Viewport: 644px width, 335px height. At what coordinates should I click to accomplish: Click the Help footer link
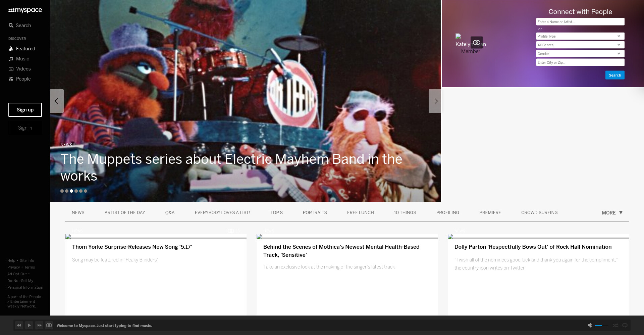coord(11,260)
